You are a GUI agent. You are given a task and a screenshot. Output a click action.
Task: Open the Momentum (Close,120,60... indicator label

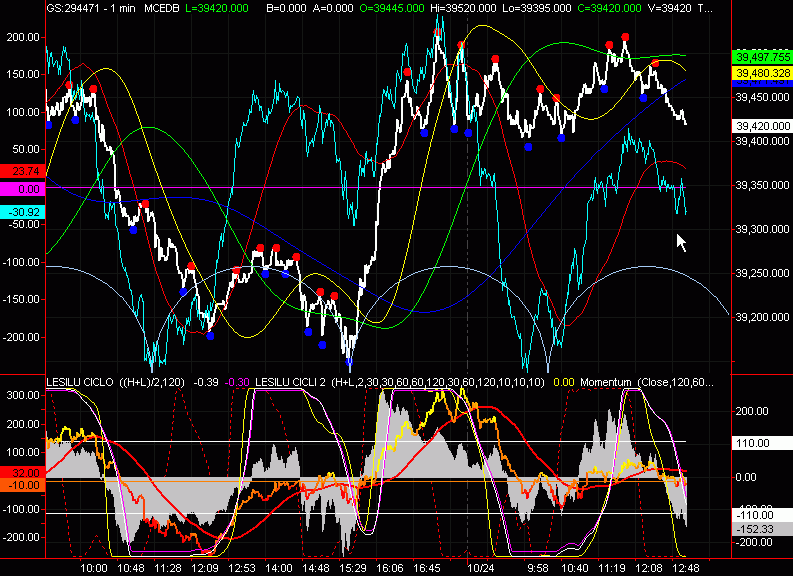pyautogui.click(x=647, y=382)
